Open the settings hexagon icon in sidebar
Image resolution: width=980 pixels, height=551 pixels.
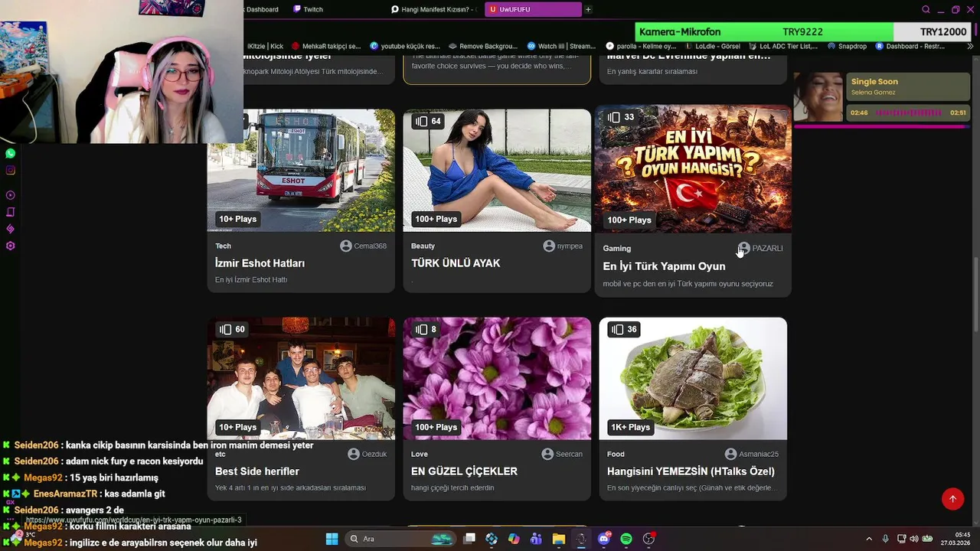click(10, 246)
